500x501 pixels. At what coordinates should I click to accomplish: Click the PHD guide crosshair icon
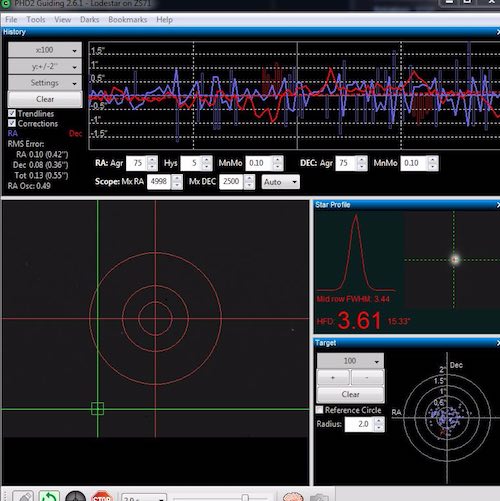[76, 496]
